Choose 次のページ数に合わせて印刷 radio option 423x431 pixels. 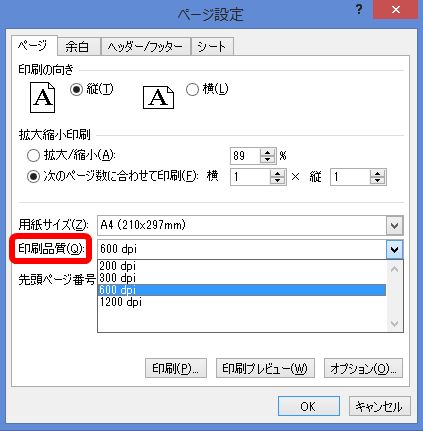tap(33, 176)
